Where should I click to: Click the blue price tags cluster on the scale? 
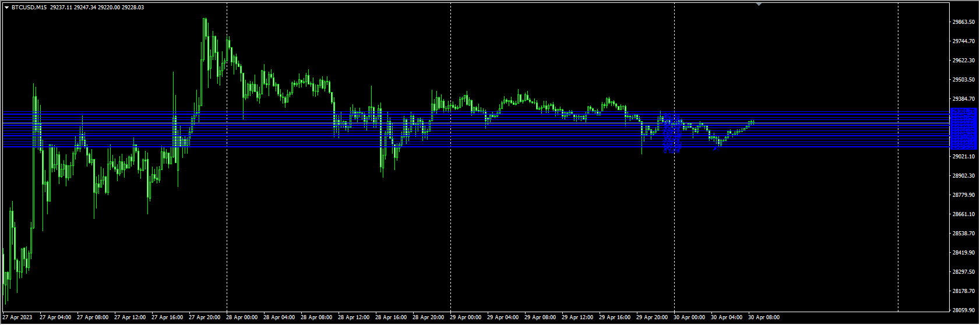coord(963,129)
